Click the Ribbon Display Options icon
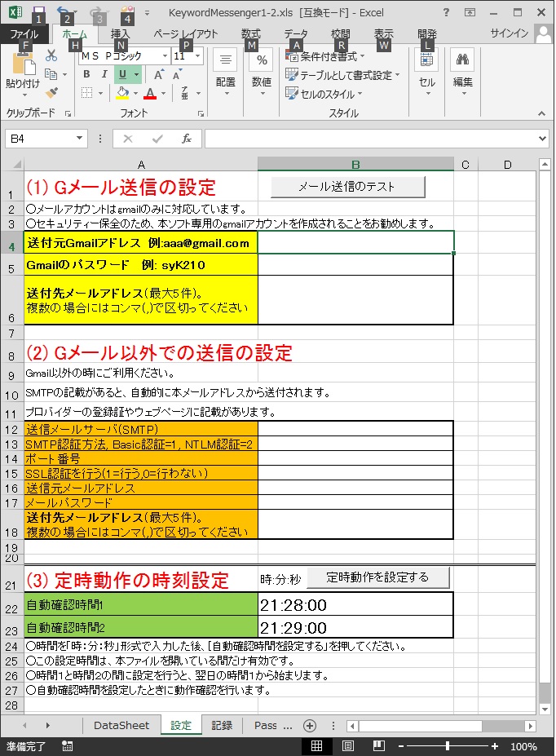The image size is (556, 756). pos(470,12)
